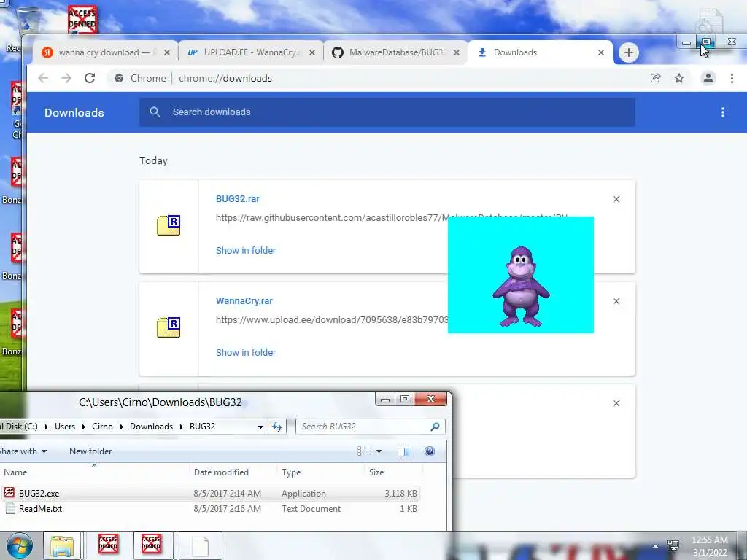This screenshot has height=560, width=747.
Task: Sort Explorer files by Type column
Action: (x=320, y=472)
